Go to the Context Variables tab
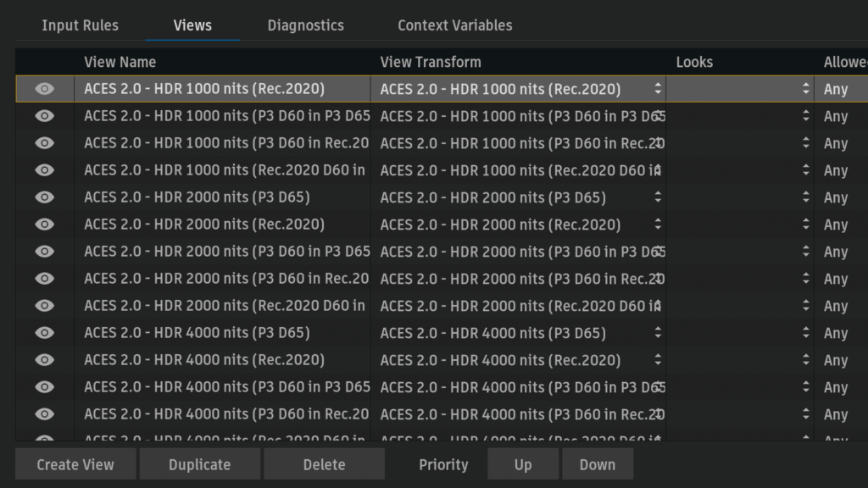 455,25
